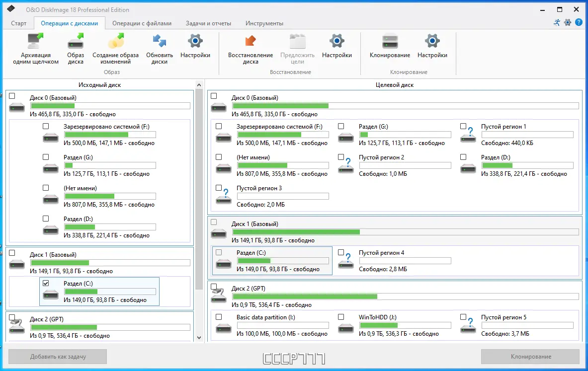Check target Раздел (C:) checkbox

219,253
